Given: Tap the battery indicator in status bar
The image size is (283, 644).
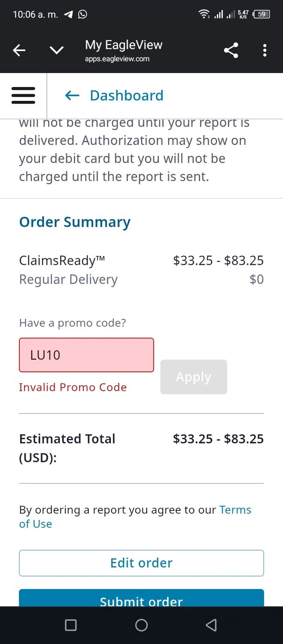Looking at the screenshot, I should tap(262, 14).
